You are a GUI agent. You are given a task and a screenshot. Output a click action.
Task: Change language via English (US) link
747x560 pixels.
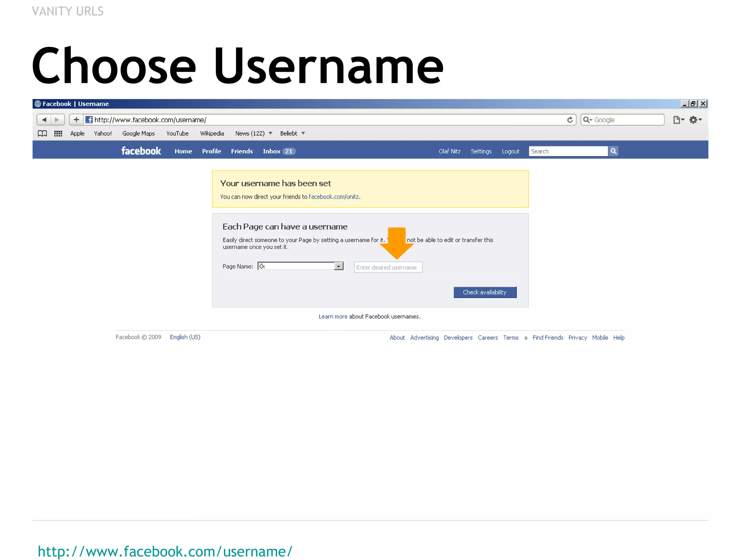click(185, 337)
